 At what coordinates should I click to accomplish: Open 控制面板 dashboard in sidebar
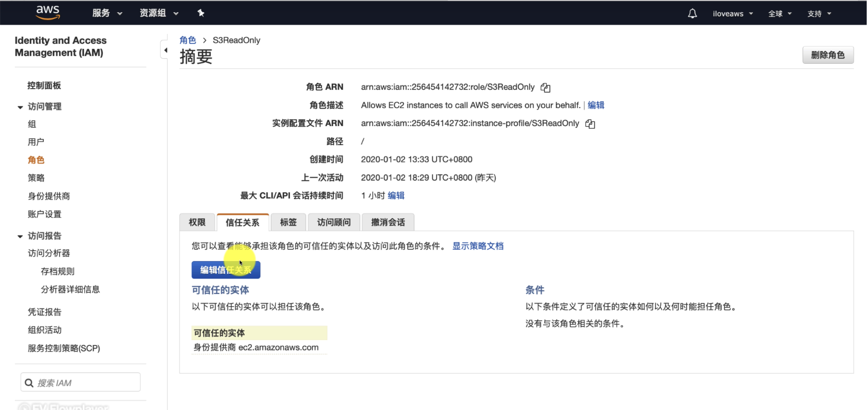[44, 85]
